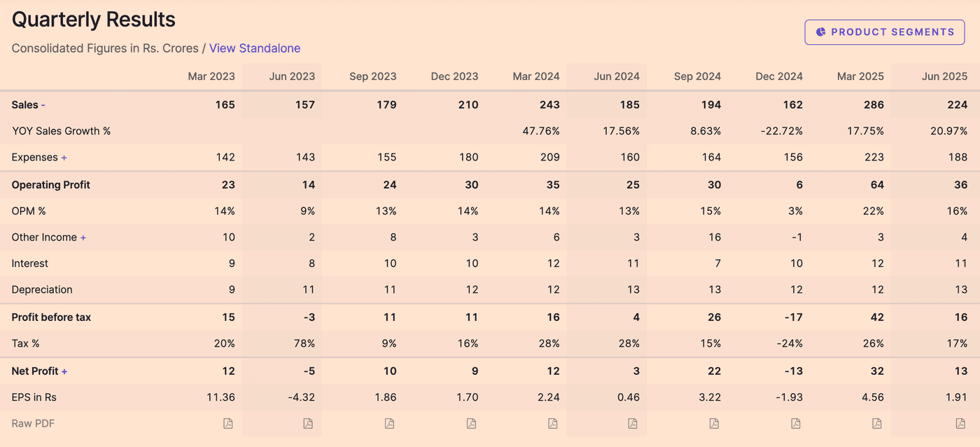Screen dimensions: 980x447
Task: Open the Raw PDF for Jun 2023
Action: click(x=308, y=423)
